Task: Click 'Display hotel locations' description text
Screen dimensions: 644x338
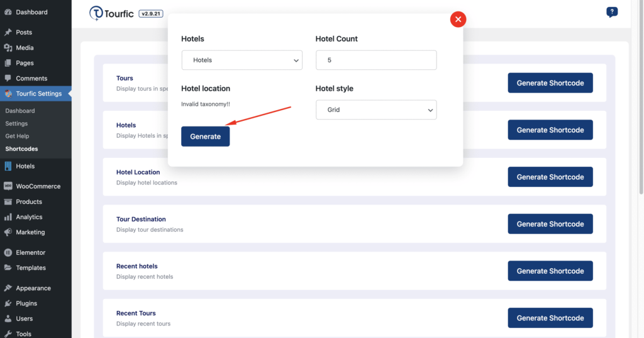Action: 147,183
